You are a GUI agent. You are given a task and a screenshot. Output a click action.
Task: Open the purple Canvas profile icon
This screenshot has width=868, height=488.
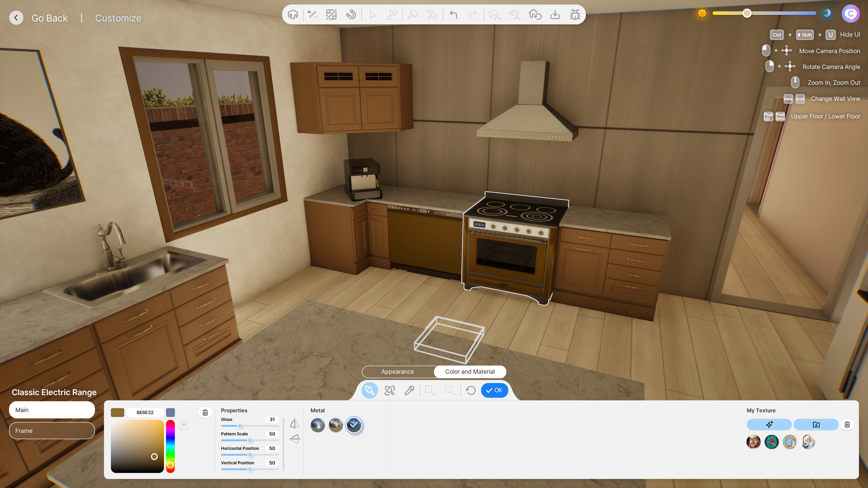point(850,14)
